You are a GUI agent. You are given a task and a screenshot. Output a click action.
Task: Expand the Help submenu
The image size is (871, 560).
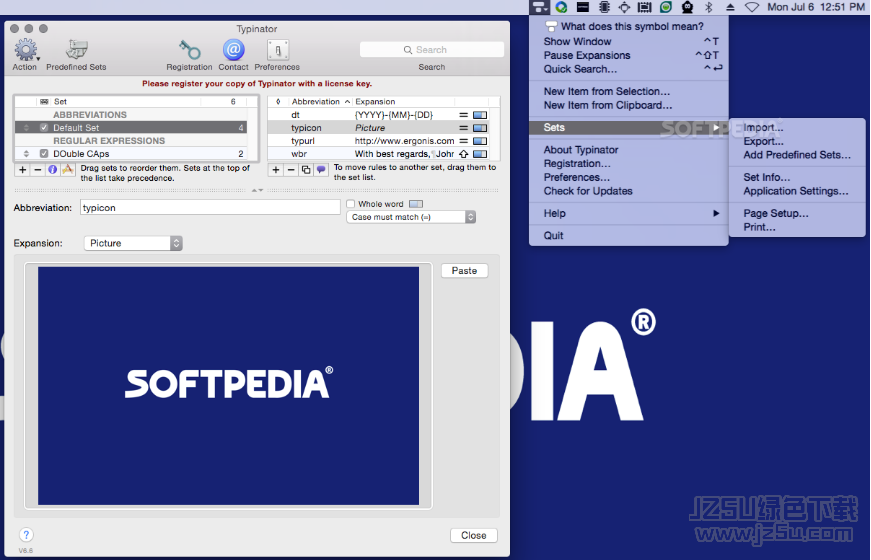pos(629,213)
